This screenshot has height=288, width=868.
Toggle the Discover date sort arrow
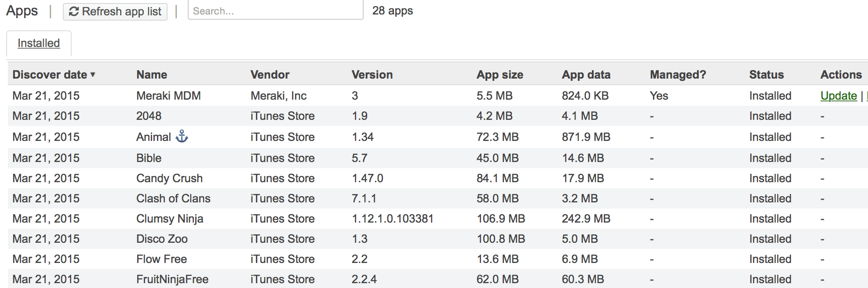click(93, 75)
